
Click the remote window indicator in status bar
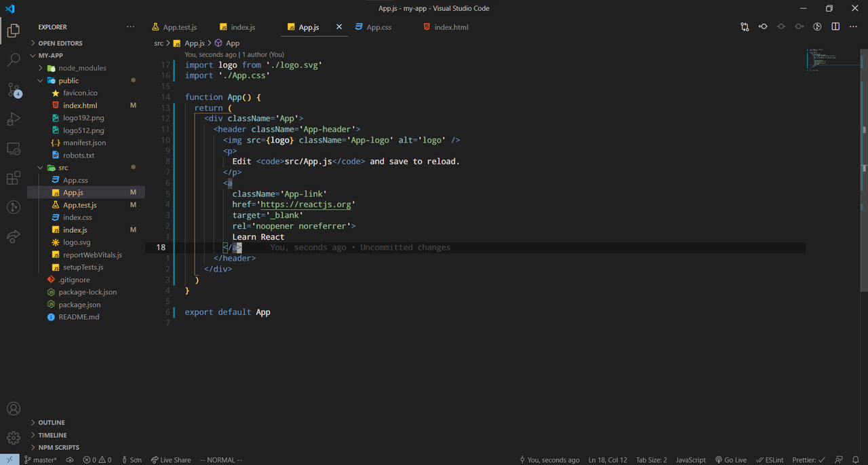(x=9, y=460)
